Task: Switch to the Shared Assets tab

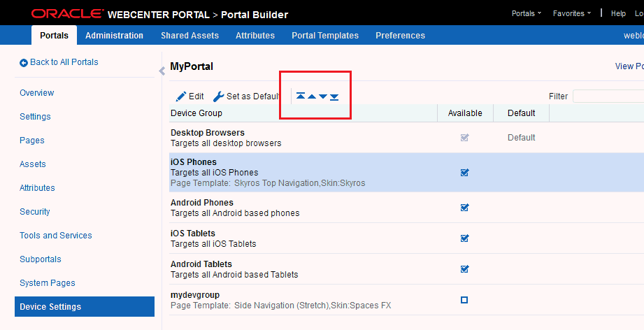Action: 189,35
